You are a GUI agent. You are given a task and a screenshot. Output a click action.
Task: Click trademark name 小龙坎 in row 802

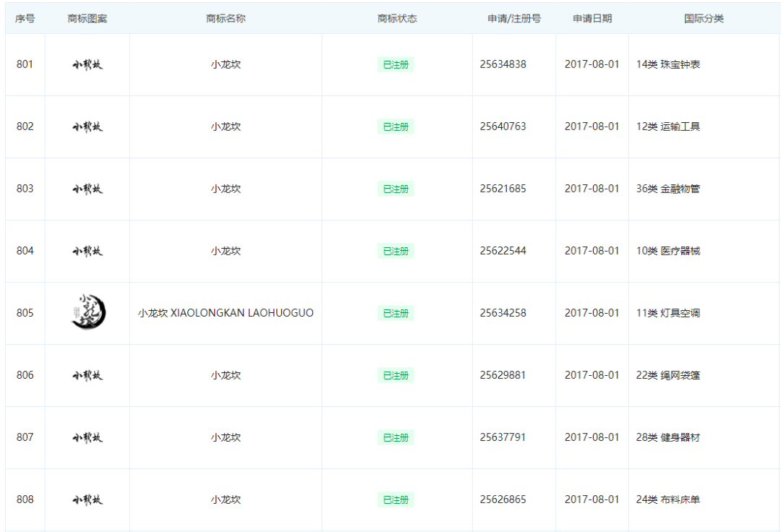[226, 127]
